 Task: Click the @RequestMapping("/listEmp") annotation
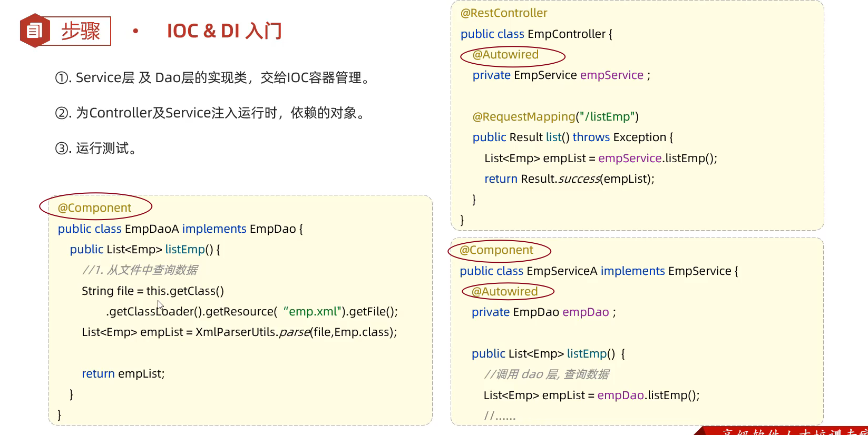[555, 117]
